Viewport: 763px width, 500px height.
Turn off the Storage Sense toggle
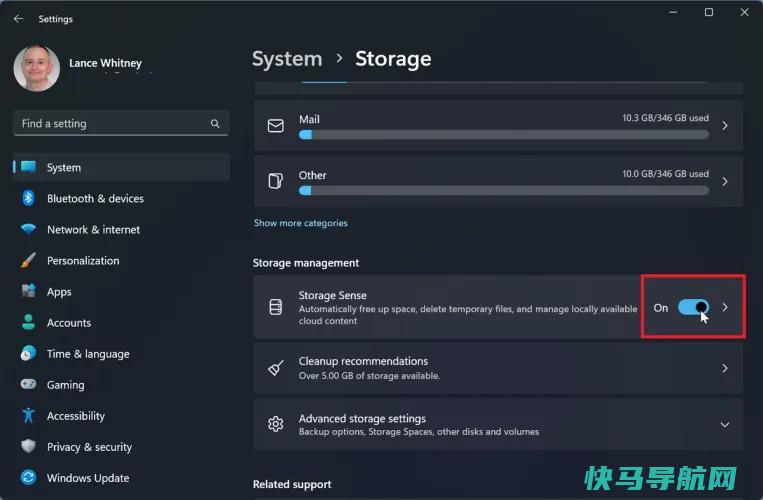(x=693, y=307)
